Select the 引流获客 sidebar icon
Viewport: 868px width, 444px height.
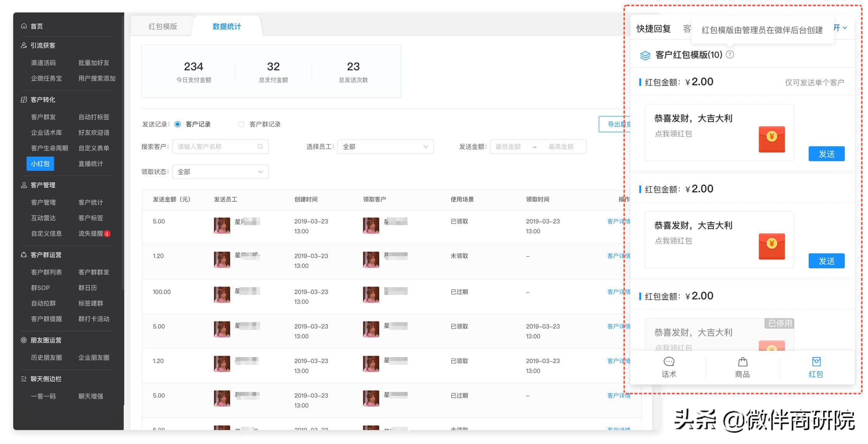(x=23, y=45)
